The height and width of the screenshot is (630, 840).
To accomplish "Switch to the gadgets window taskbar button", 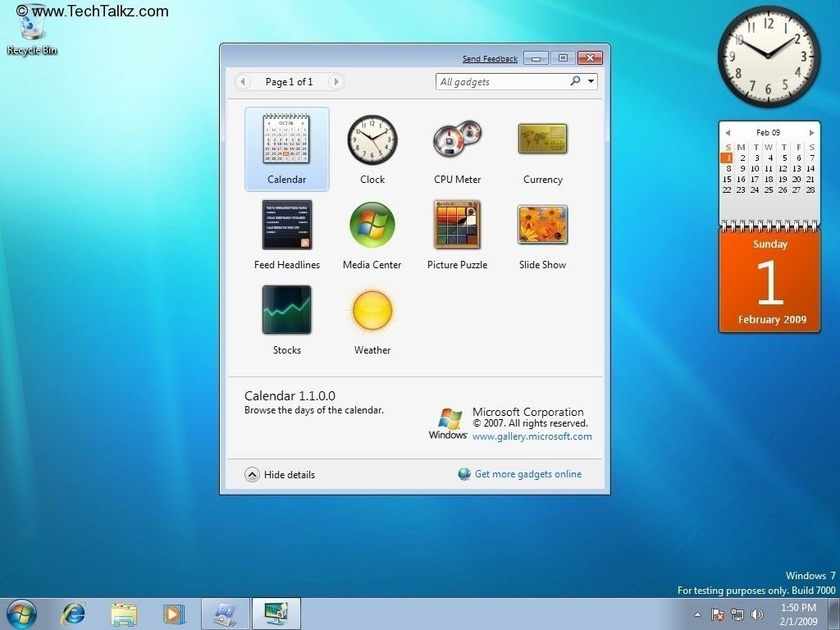I will [x=276, y=614].
